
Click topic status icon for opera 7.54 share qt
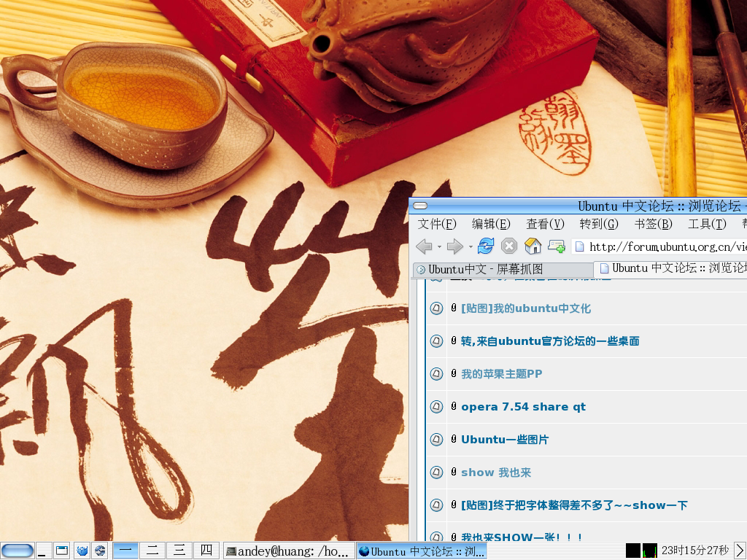436,407
